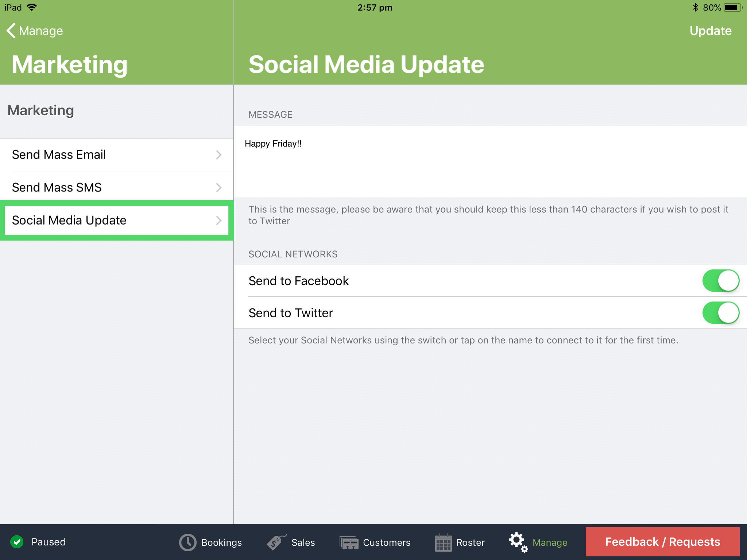747x560 pixels.
Task: Open Manage via the gear icon
Action: [518, 542]
